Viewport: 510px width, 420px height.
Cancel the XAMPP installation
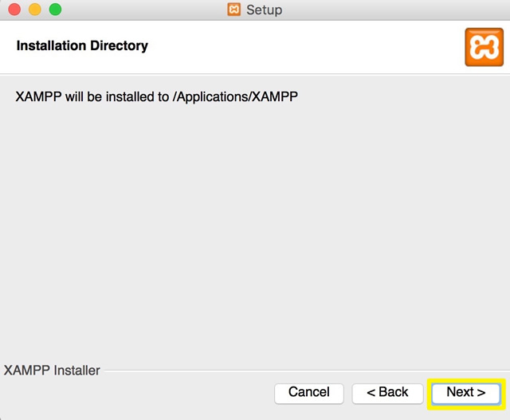(308, 394)
